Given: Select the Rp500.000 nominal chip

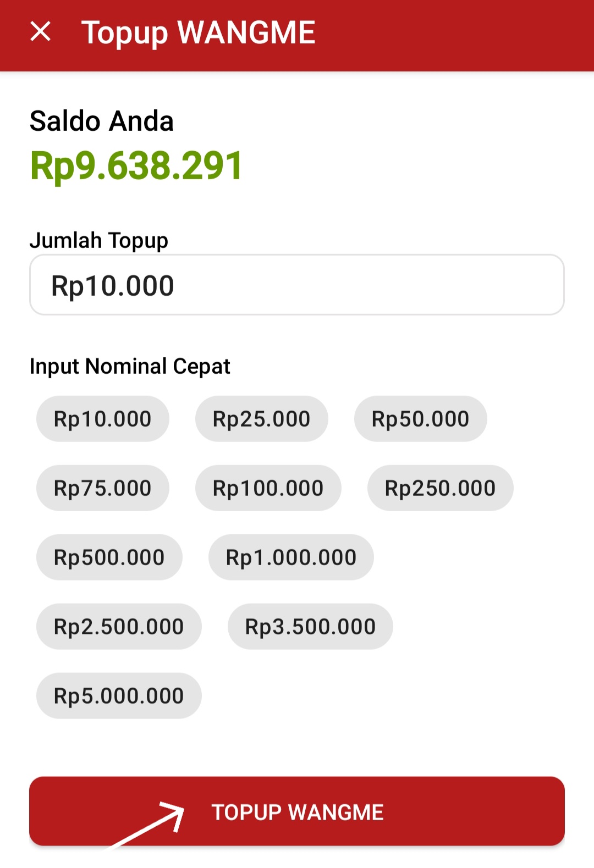Looking at the screenshot, I should coord(109,557).
